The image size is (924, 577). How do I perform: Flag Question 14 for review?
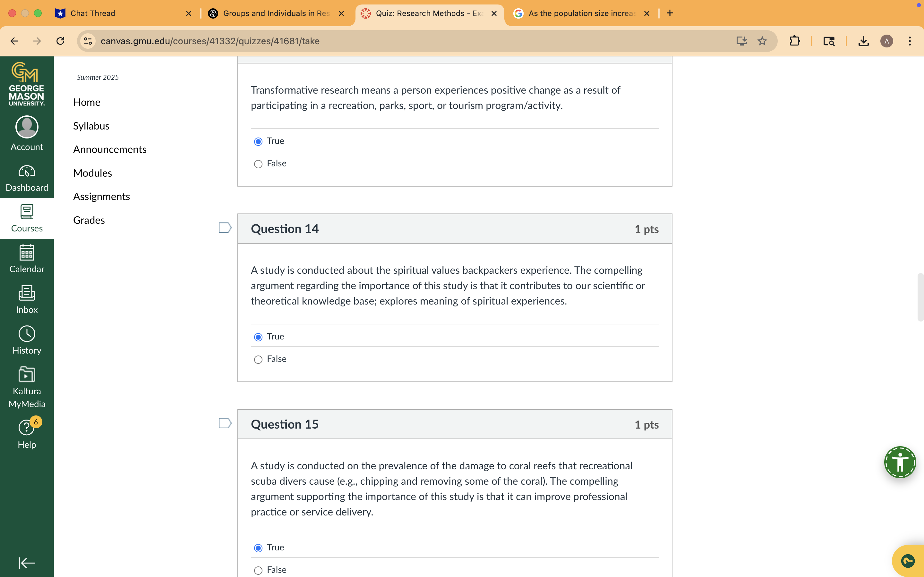[225, 228]
